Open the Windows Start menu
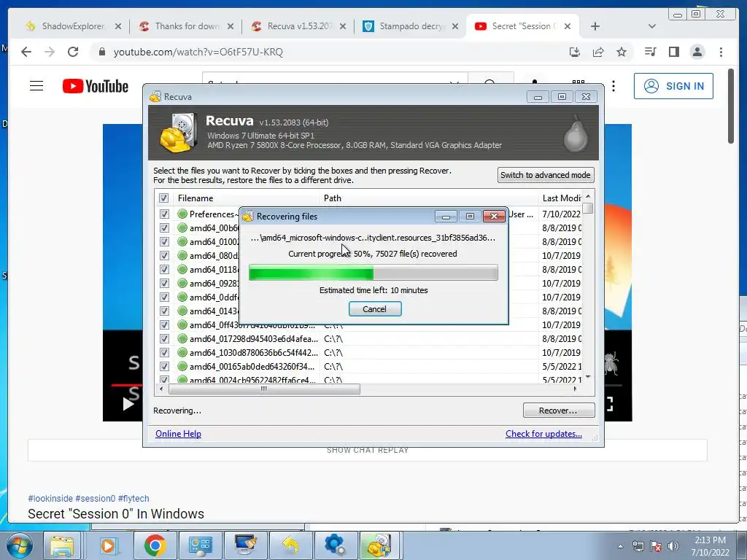The image size is (747, 560). point(20,545)
